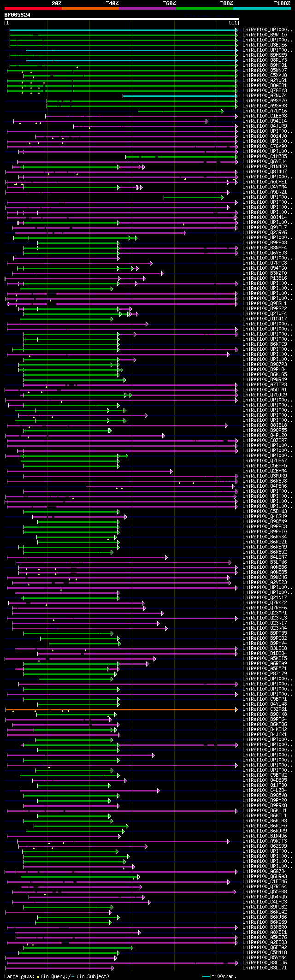Image resolution: width=295 pixels, height=980 pixels.
Task: Open hit UniRef100_B9HSE5
Action: [265, 55]
